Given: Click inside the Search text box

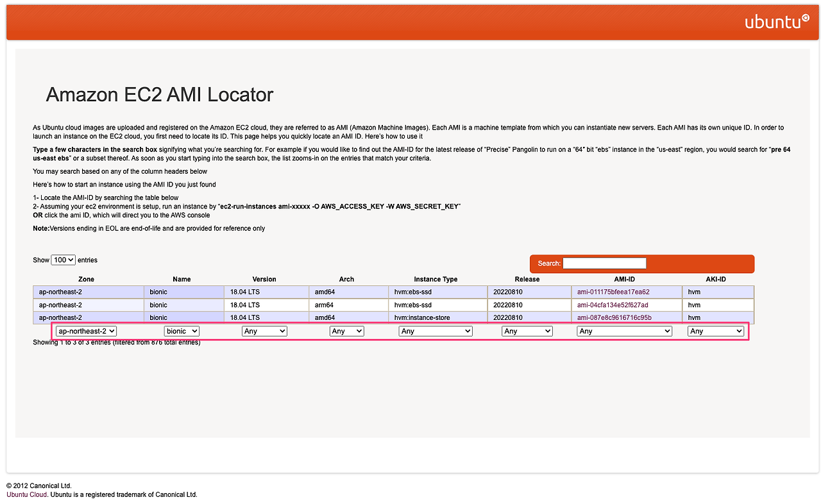Looking at the screenshot, I should pyautogui.click(x=605, y=263).
